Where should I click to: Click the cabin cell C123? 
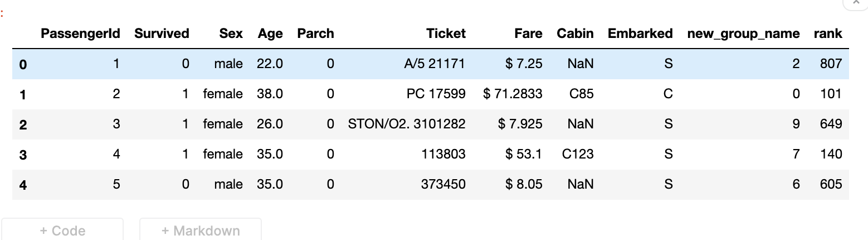(x=577, y=154)
